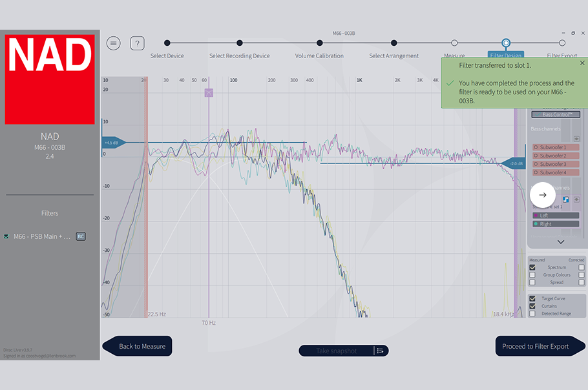Click the help question mark icon
Image resolution: width=588 pixels, height=390 pixels.
[x=137, y=43]
